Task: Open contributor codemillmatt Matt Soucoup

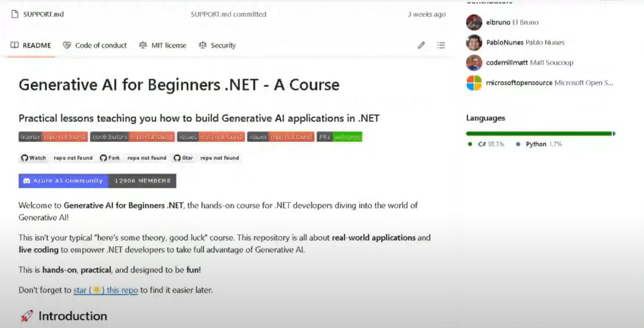Action: click(530, 62)
